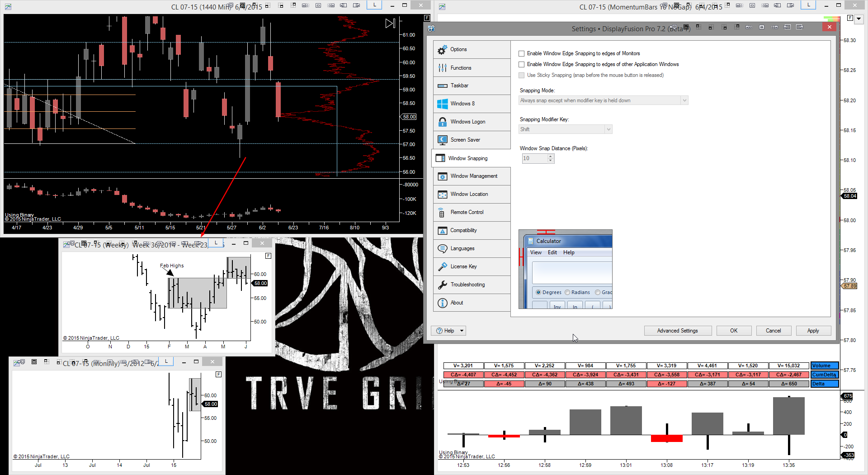Enable snapping to other Application Windows
The width and height of the screenshot is (868, 475).
pyautogui.click(x=522, y=64)
